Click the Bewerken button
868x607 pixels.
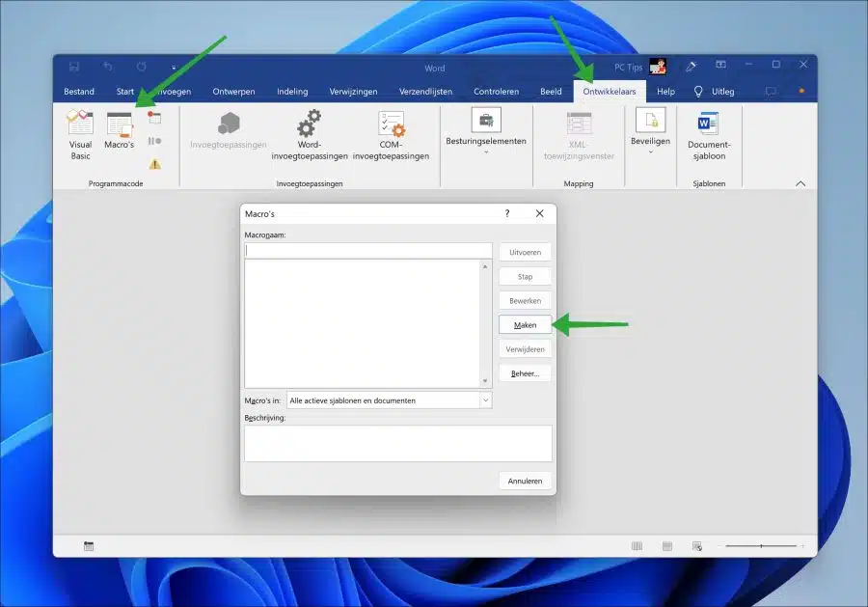525,301
